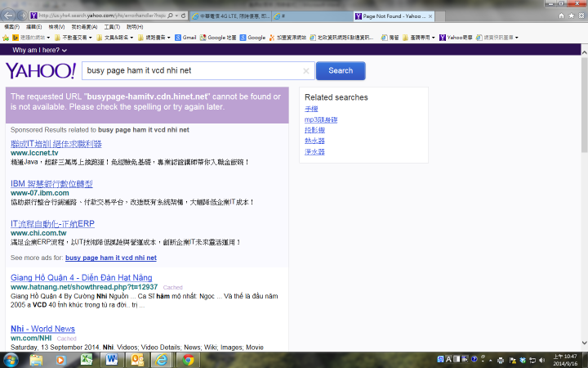Click the blue Search button
588x368 pixels.
tap(341, 70)
